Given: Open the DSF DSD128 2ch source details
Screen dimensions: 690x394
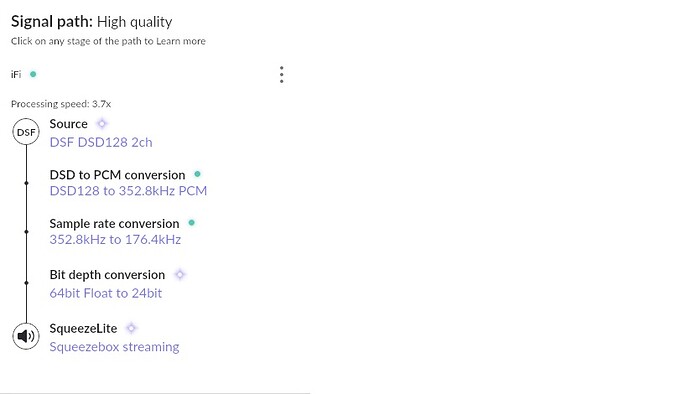Looking at the screenshot, I should [x=101, y=142].
